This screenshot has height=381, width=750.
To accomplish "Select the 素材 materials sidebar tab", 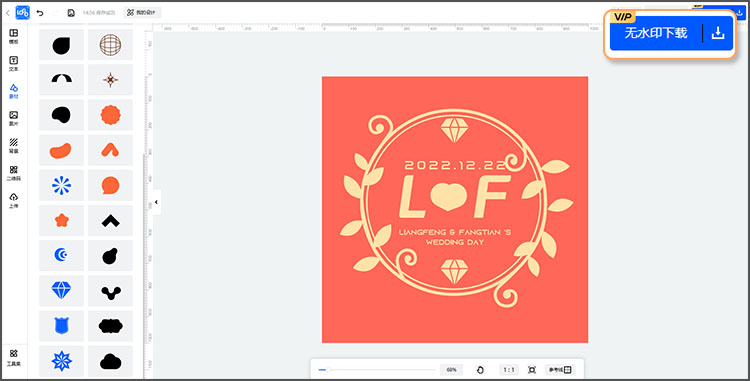I will pyautogui.click(x=14, y=91).
